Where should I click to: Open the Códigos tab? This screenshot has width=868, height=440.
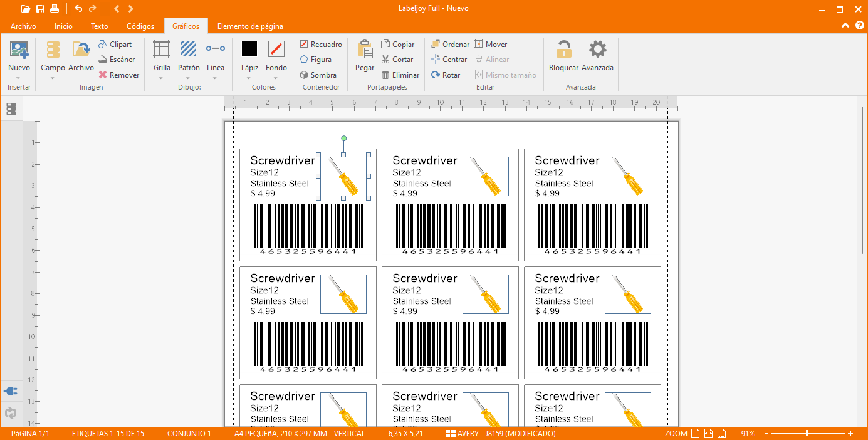click(140, 26)
